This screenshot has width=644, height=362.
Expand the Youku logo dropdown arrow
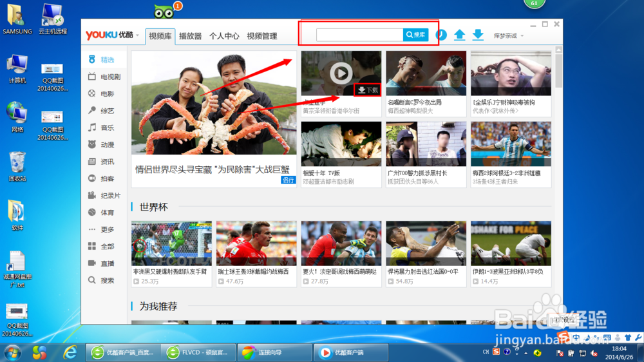click(138, 35)
